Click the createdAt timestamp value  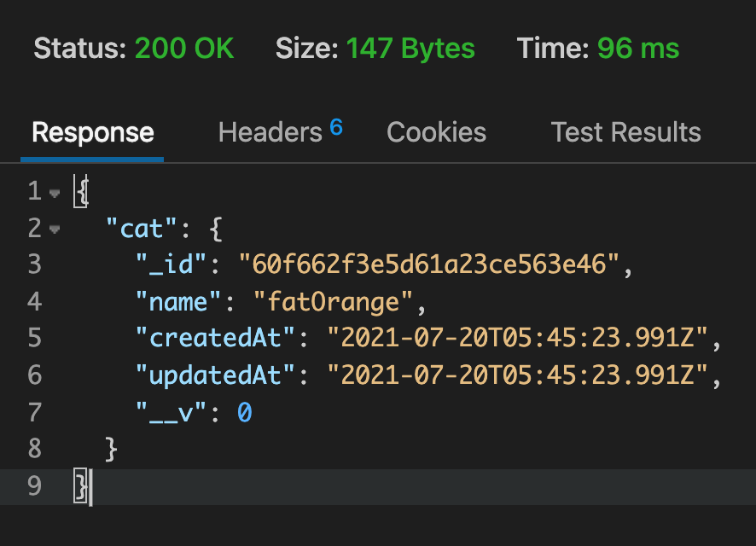pos(517,338)
